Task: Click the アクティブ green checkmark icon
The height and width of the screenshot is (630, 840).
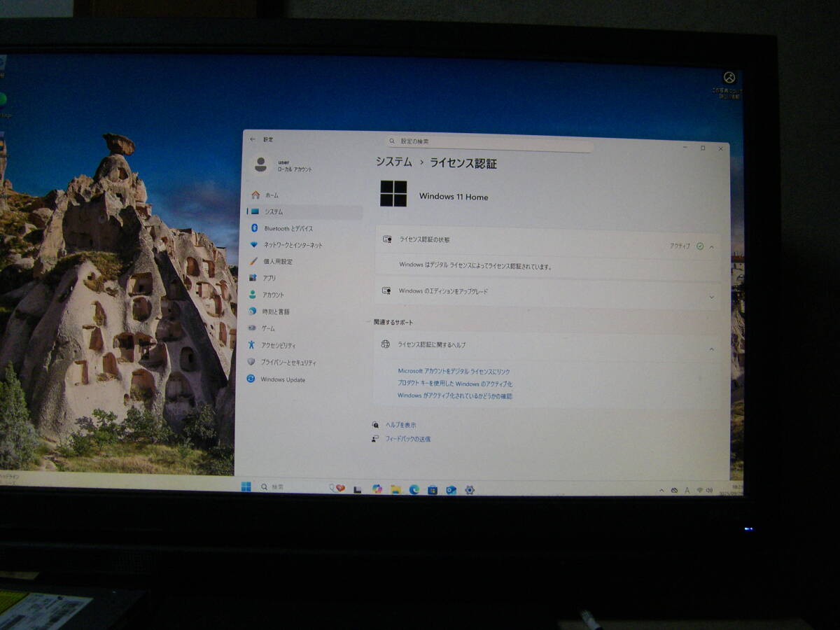Action: point(700,246)
